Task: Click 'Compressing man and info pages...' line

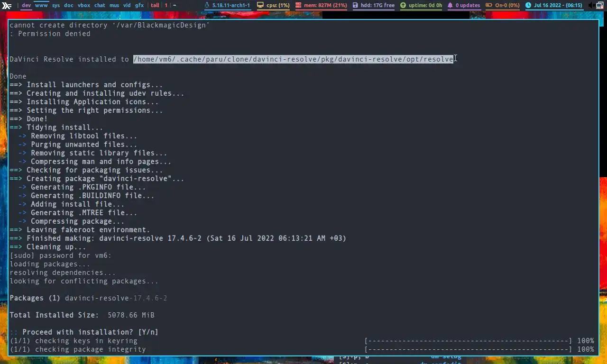Action: 95,162
